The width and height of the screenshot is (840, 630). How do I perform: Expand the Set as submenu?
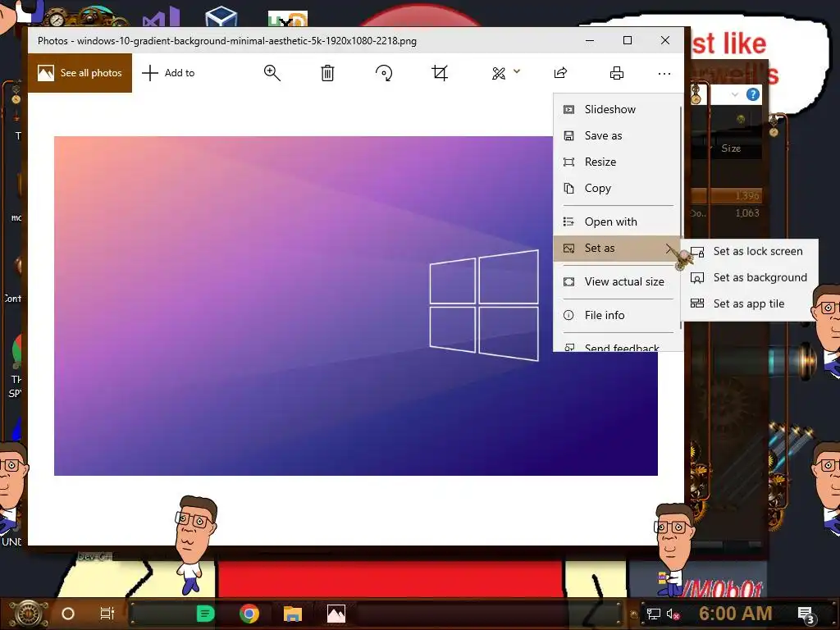(x=617, y=248)
